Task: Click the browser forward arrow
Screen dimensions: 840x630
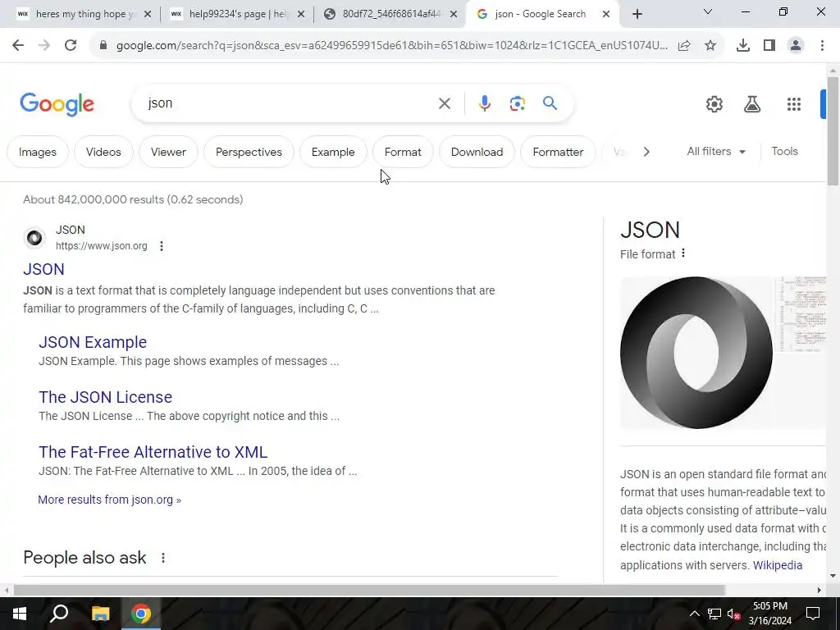Action: 44,46
